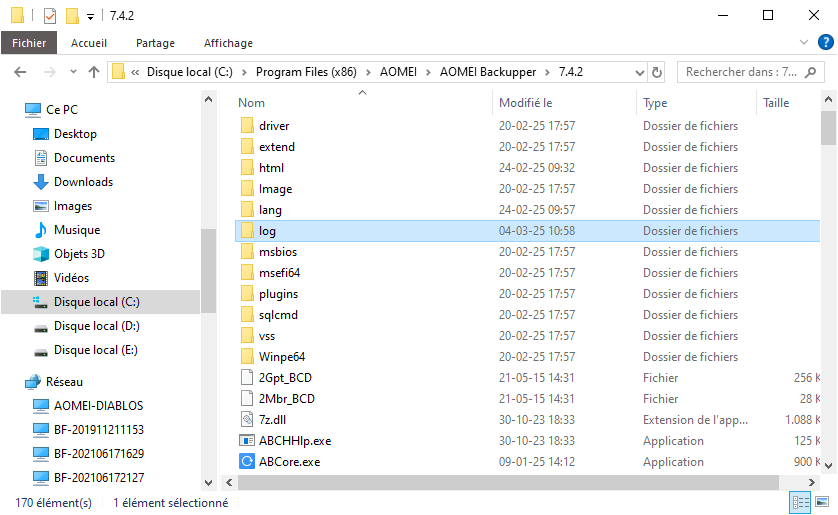The image size is (838, 515).
Task: Select Réseau in navigation pane
Action: (64, 382)
